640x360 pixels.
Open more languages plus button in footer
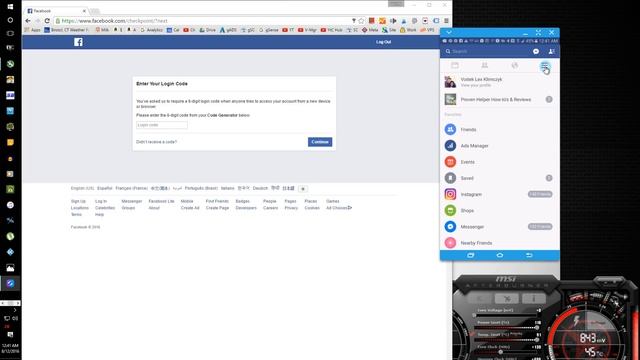coord(303,189)
